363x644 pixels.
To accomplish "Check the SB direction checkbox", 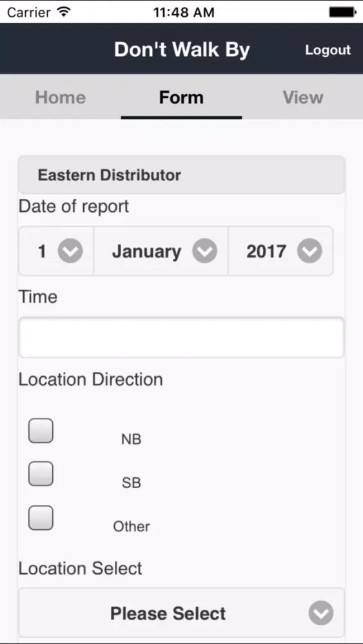I will click(x=41, y=474).
